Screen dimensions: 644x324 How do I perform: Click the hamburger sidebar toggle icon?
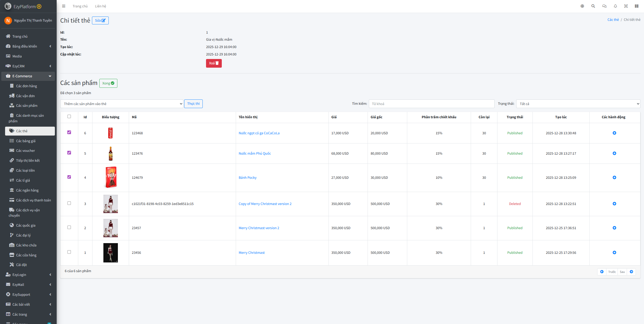click(64, 6)
